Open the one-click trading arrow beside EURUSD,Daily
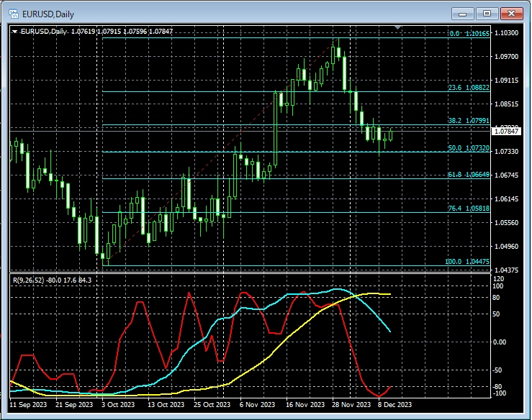 pos(15,31)
